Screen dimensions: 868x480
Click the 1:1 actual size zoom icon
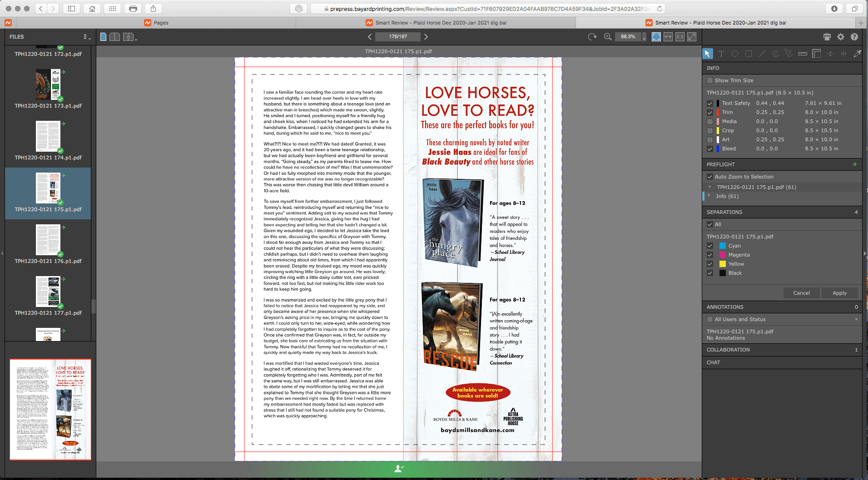(680, 37)
